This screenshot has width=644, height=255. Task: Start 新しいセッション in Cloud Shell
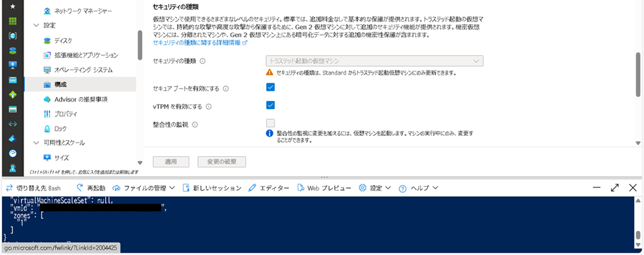pyautogui.click(x=212, y=188)
